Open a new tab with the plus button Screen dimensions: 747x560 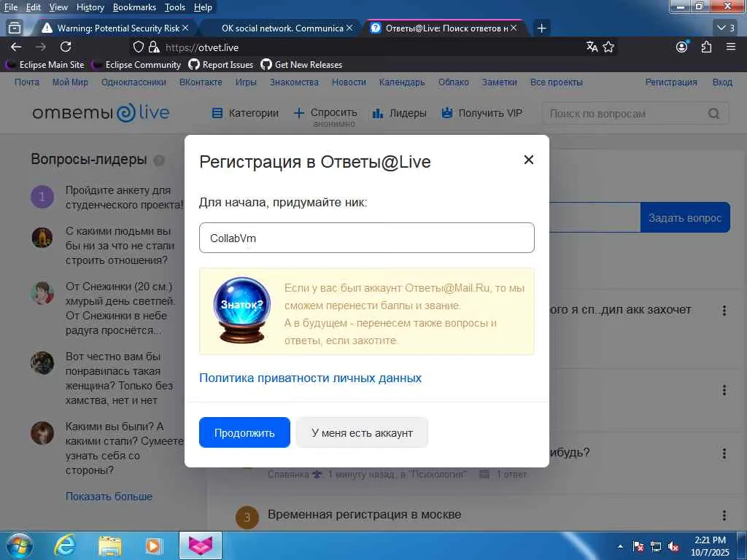click(x=541, y=28)
